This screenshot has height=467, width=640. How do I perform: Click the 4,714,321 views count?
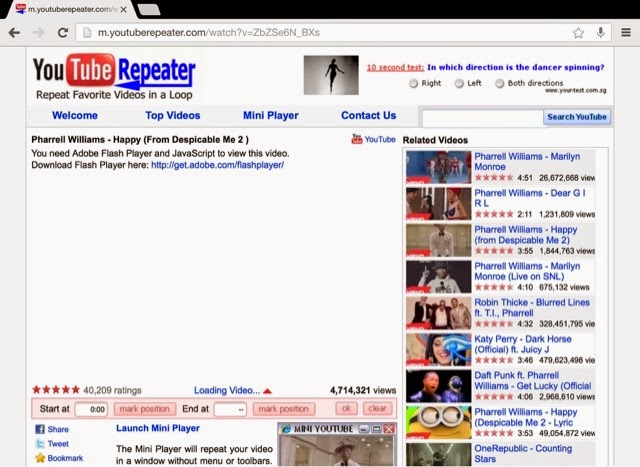pos(362,390)
